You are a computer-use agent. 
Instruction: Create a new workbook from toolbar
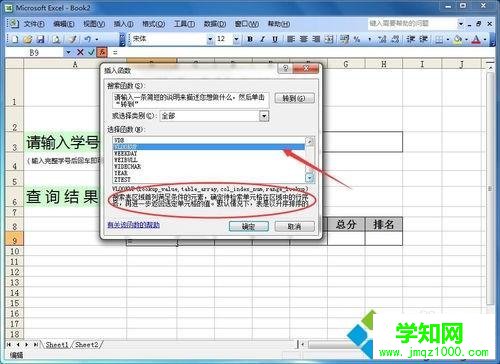[15, 39]
